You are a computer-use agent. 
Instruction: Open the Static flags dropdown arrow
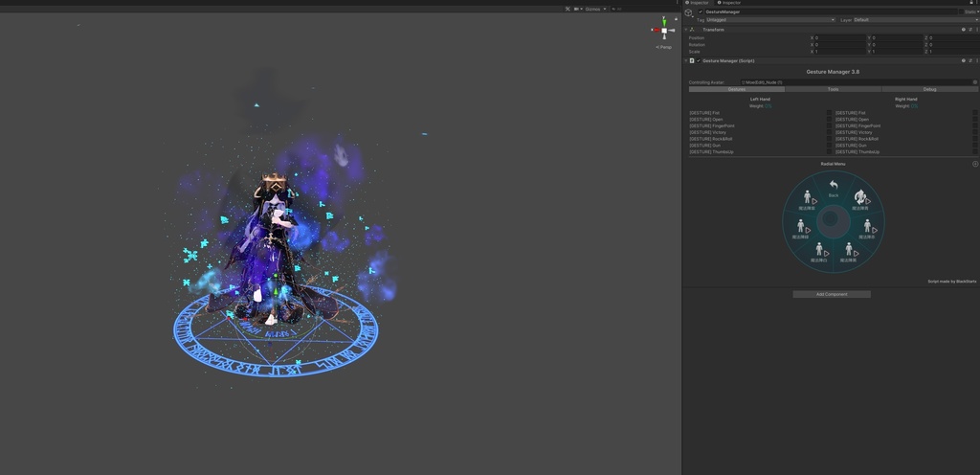(978, 11)
